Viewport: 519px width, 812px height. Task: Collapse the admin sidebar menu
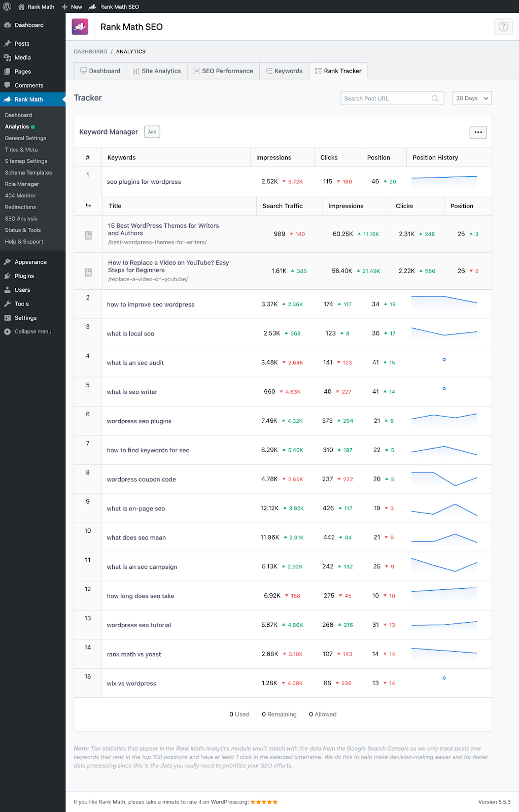pyautogui.click(x=32, y=331)
